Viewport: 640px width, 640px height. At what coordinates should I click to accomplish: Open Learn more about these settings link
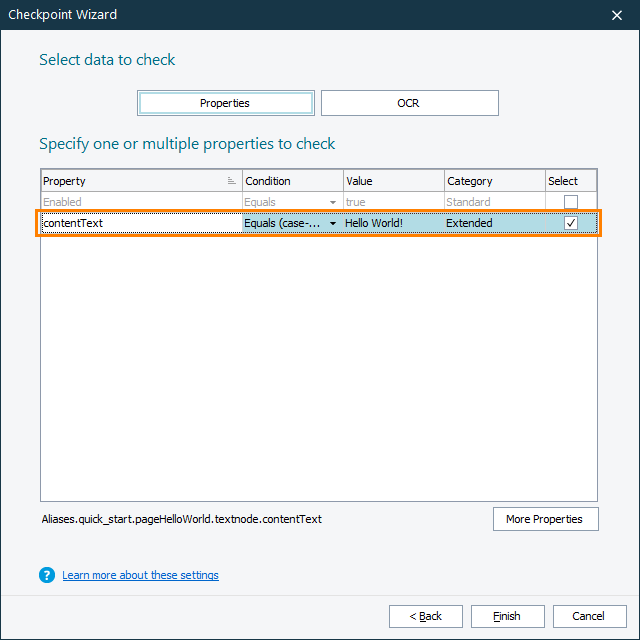point(140,575)
